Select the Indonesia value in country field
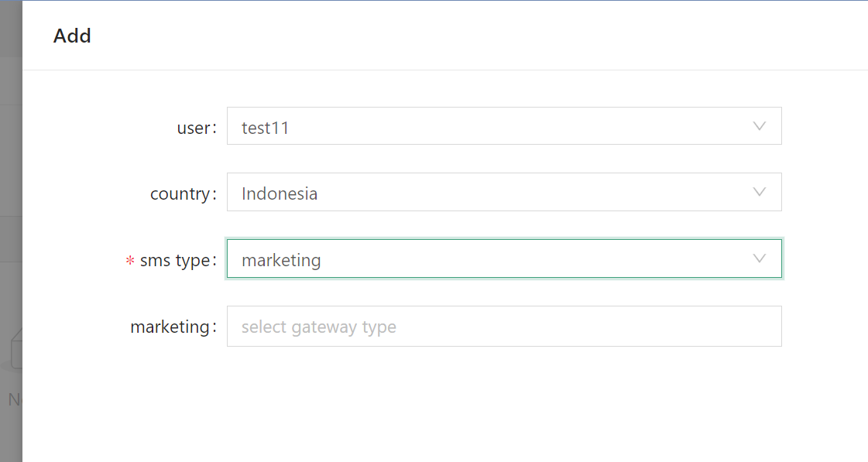Image resolution: width=868 pixels, height=462 pixels. (279, 193)
